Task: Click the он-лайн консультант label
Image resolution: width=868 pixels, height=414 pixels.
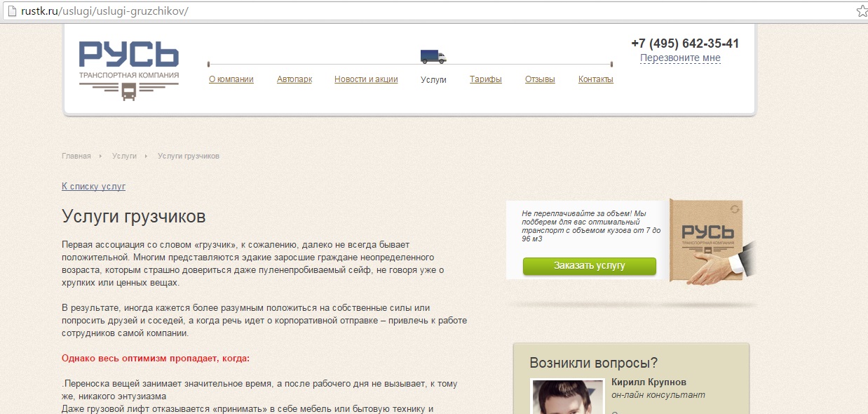Action: pyautogui.click(x=658, y=396)
